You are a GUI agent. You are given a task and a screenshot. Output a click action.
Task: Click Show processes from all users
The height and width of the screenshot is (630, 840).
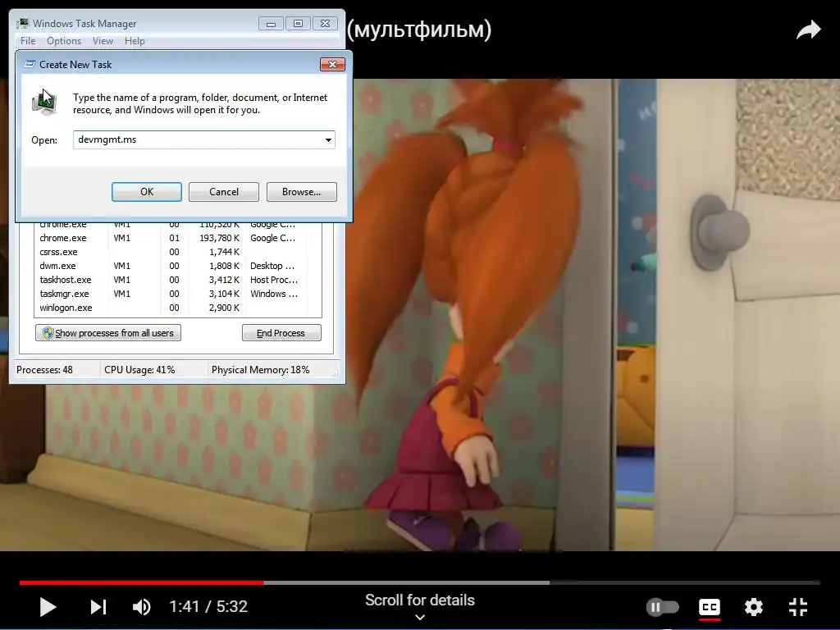tap(108, 333)
